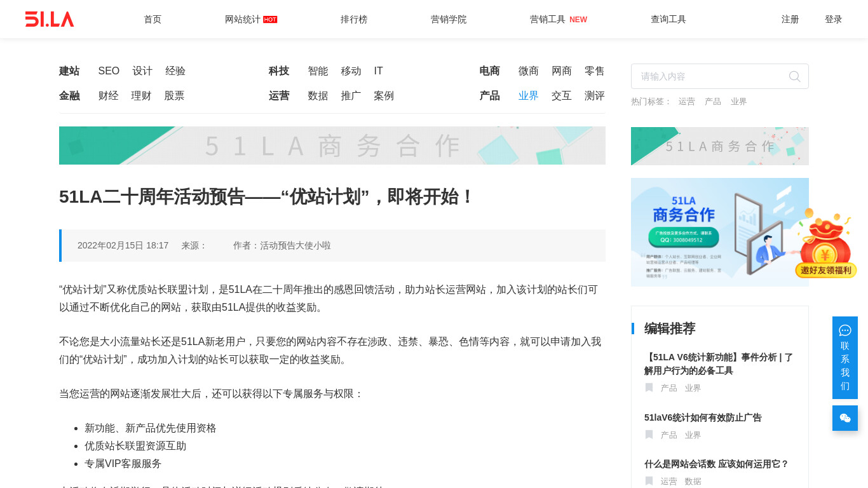This screenshot has height=488, width=868.
Task: Open the 联系我们 chat button
Action: point(845,358)
